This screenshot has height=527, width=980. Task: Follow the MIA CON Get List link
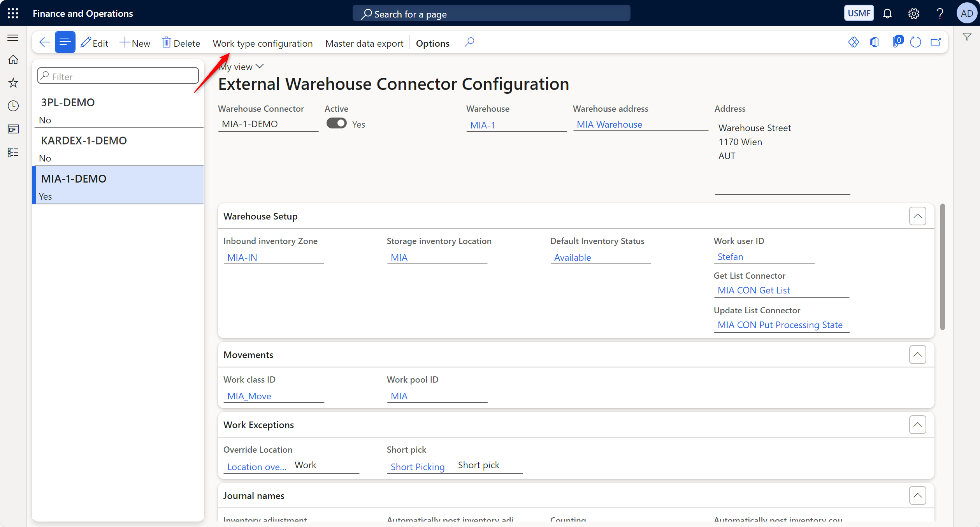753,290
